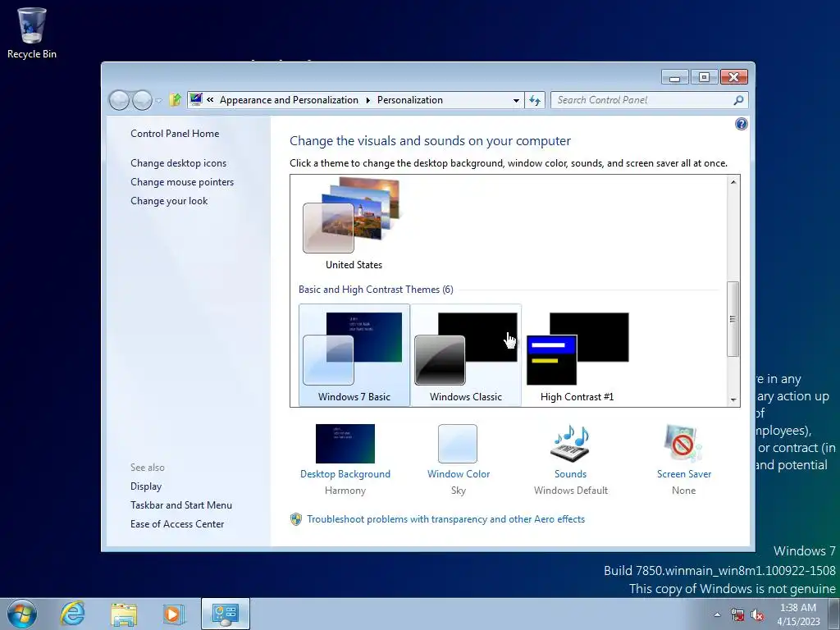Open Troubleshoot problems with transparency link
This screenshot has height=630, width=840.
coord(445,519)
